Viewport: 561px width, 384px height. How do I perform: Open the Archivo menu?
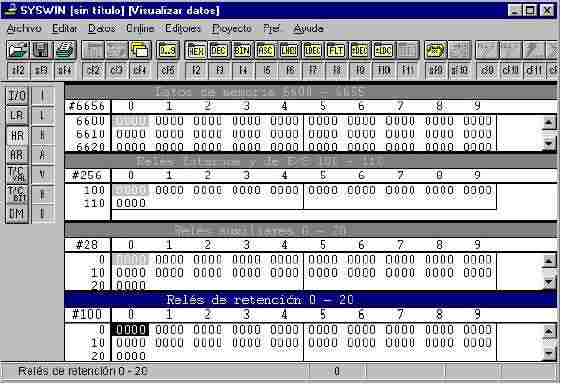24,28
